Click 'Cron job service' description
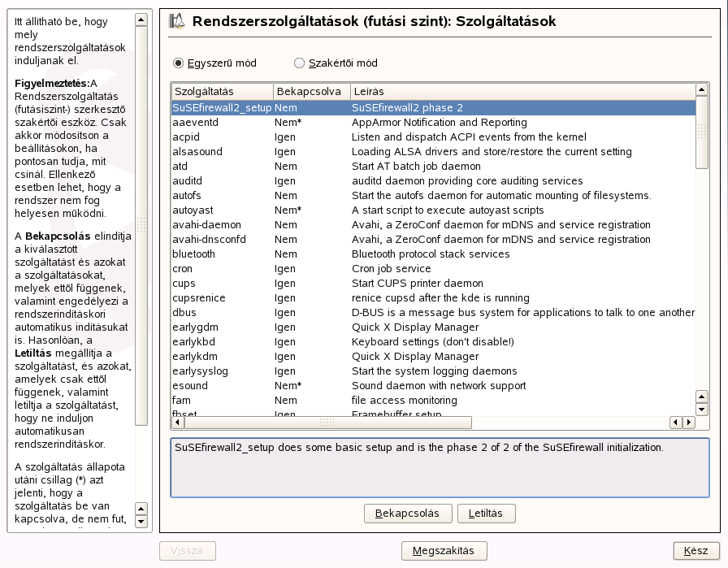The image size is (728, 568). pyautogui.click(x=392, y=269)
